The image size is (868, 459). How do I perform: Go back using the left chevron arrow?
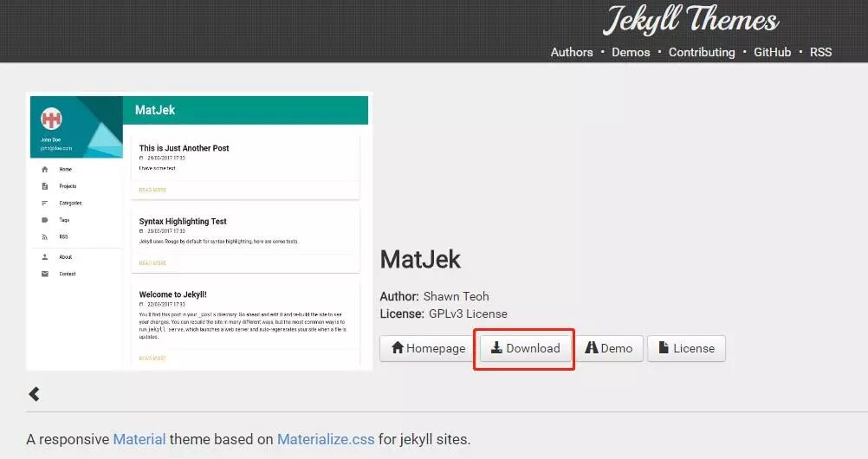[34, 394]
